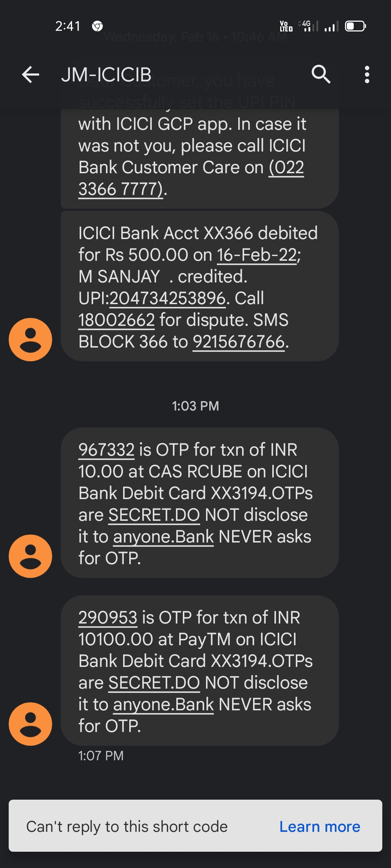The width and height of the screenshot is (391, 868).
Task: Tap the Chrome icon in status bar
Action: click(x=97, y=26)
